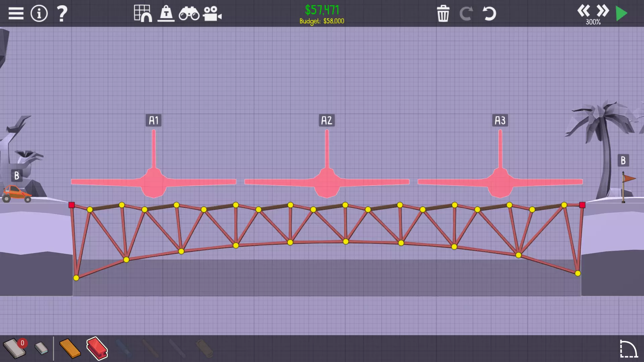
Task: Select the red steel material
Action: pos(97,349)
